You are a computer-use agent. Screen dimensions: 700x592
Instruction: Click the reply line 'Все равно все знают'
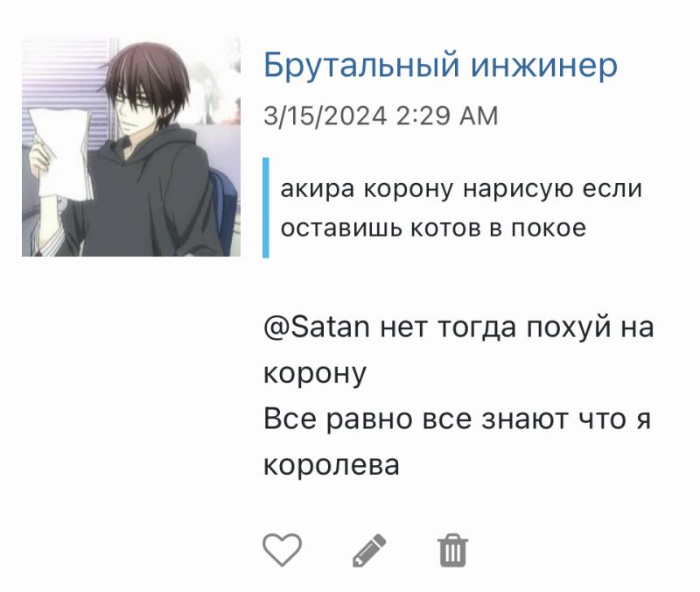pos(415,419)
